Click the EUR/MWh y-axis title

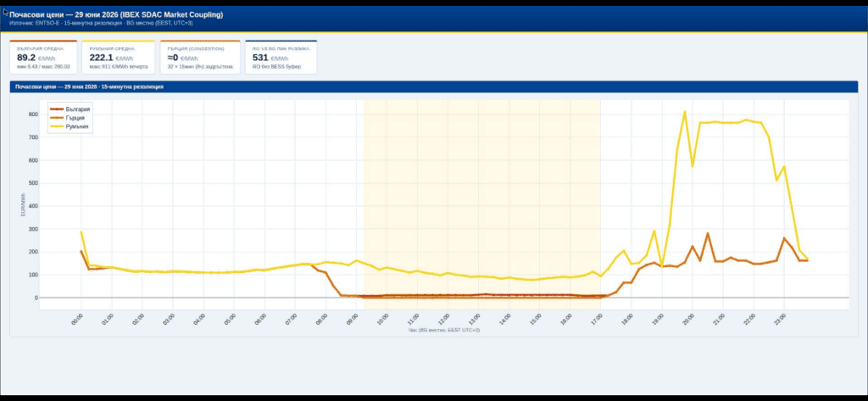point(23,206)
